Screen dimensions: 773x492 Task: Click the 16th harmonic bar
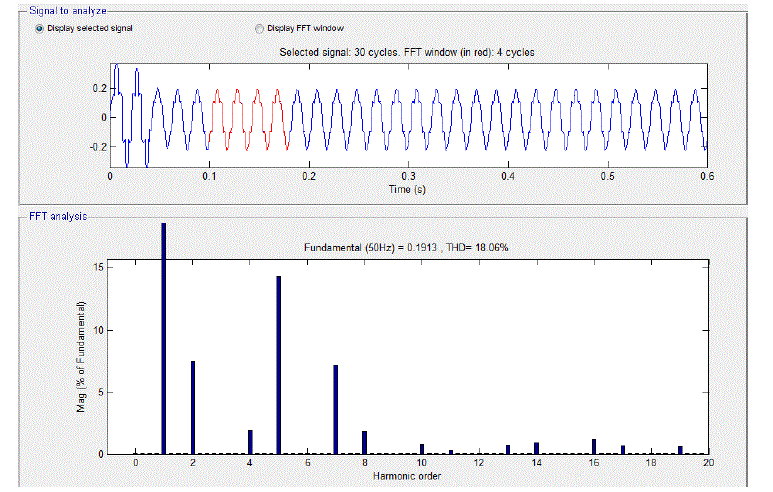(x=594, y=446)
